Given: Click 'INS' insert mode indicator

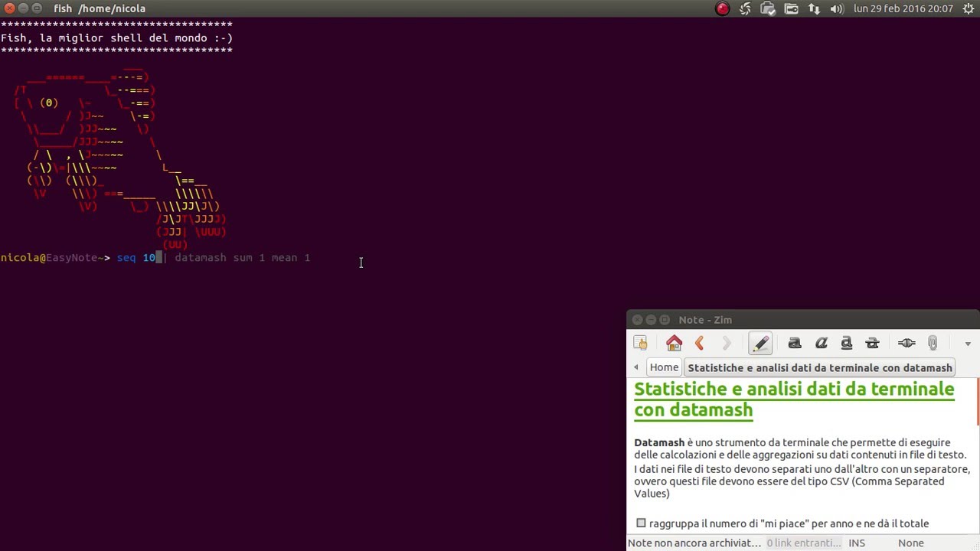Looking at the screenshot, I should point(857,543).
